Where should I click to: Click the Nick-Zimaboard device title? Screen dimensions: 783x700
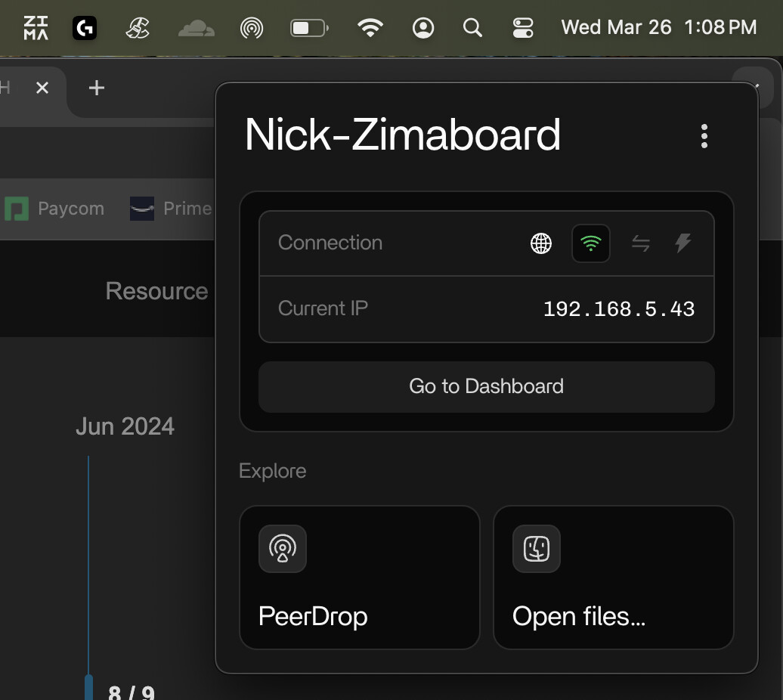click(403, 135)
